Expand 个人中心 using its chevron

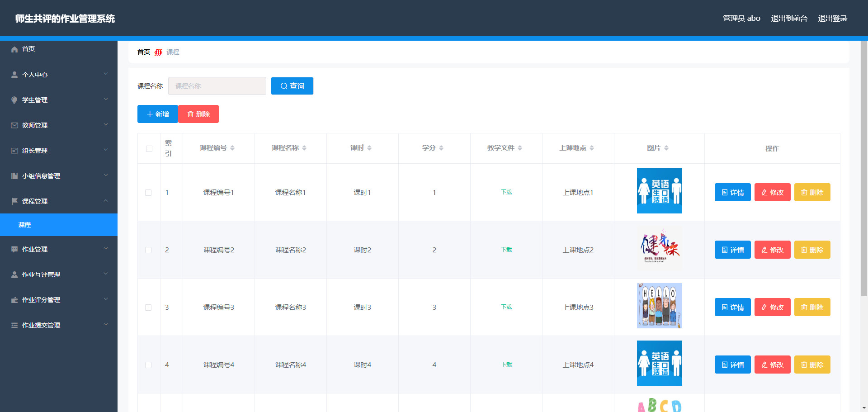click(x=106, y=74)
